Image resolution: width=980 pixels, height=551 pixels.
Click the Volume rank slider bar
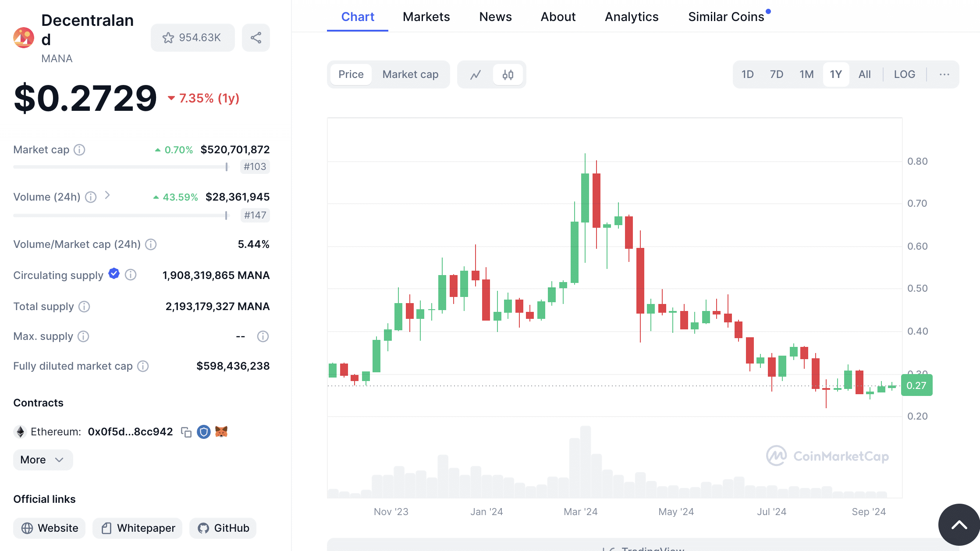pos(121,215)
